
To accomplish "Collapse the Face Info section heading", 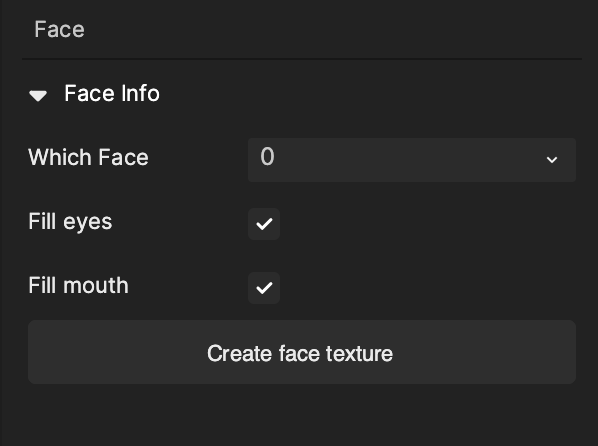I will pyautogui.click(x=94, y=93).
